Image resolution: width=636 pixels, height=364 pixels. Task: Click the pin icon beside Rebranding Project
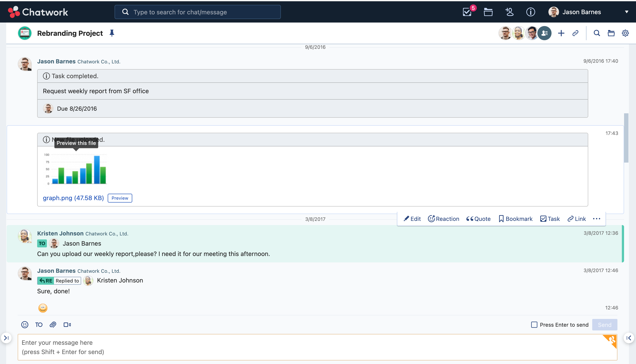(x=112, y=33)
